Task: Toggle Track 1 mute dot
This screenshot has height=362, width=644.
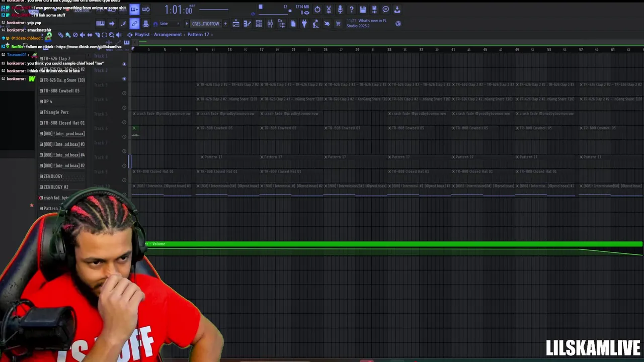Action: [x=124, y=64]
